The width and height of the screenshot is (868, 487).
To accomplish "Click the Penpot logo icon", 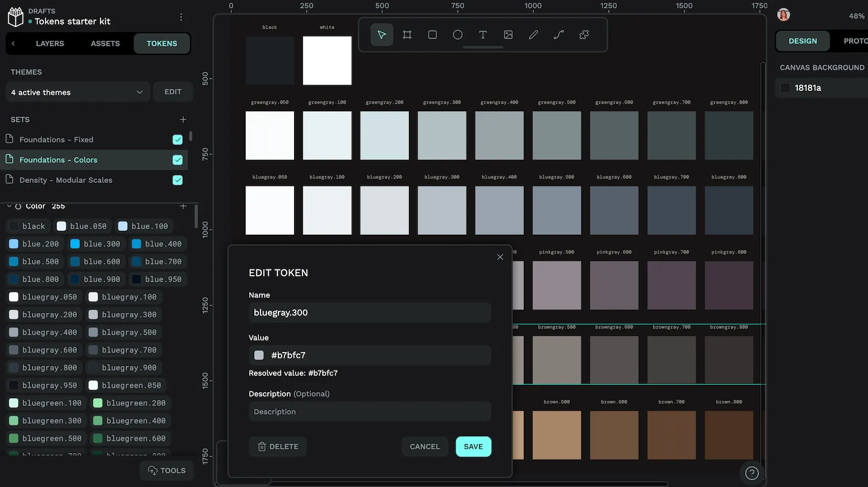I will pyautogui.click(x=16, y=17).
